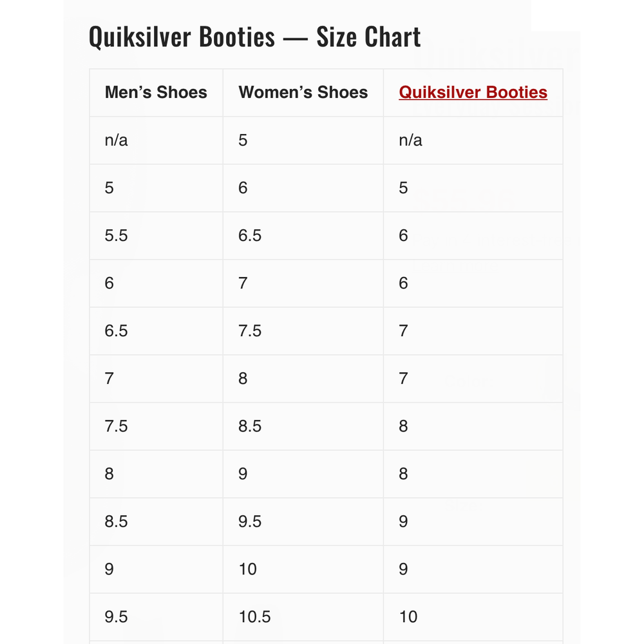
Task: Click Men's Shoes size 6.5 cell
Action: (117, 331)
